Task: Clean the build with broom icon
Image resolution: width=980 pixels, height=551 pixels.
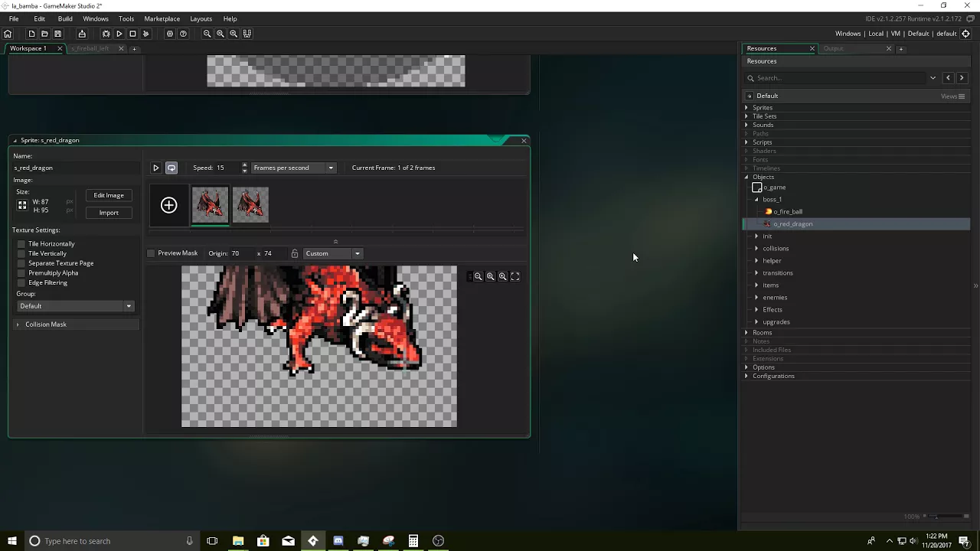Action: tap(145, 34)
